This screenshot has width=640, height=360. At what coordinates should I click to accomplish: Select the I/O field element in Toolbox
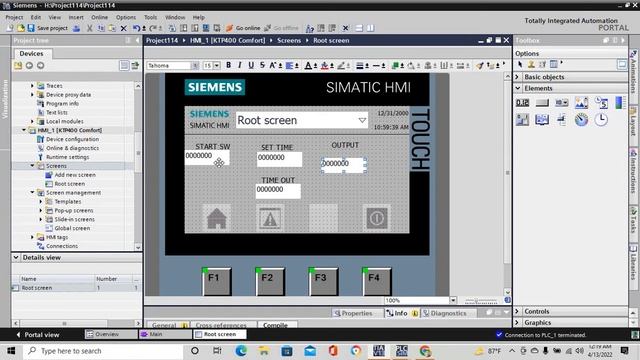point(522,102)
